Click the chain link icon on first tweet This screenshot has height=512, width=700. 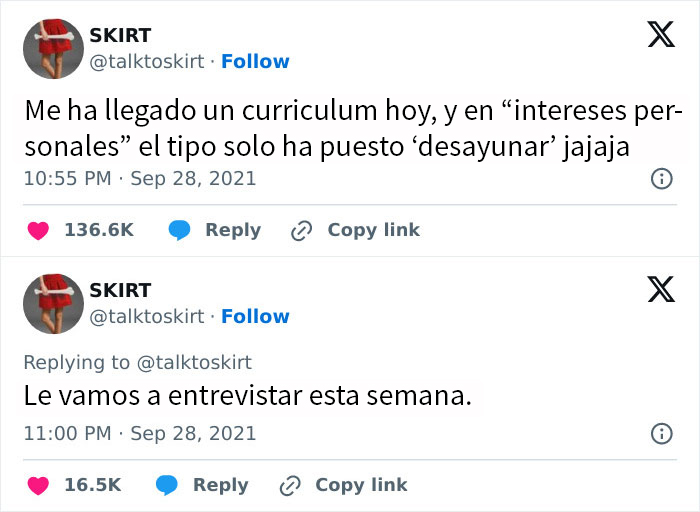coord(301,230)
